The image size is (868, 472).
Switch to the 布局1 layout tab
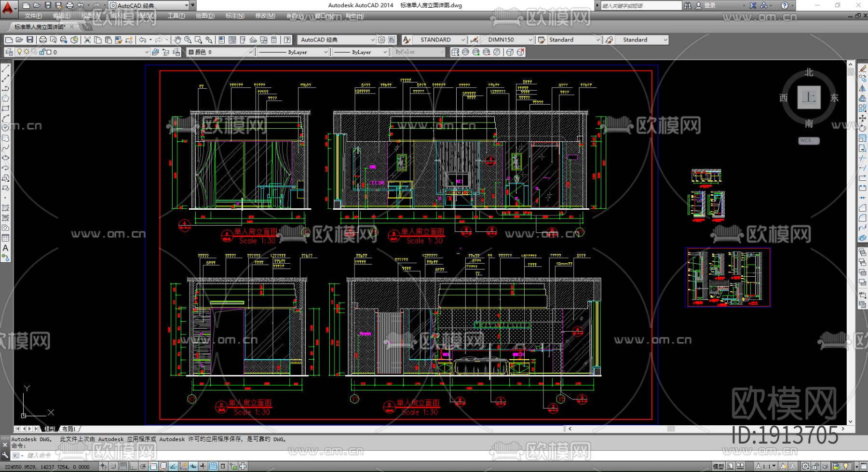coord(69,429)
